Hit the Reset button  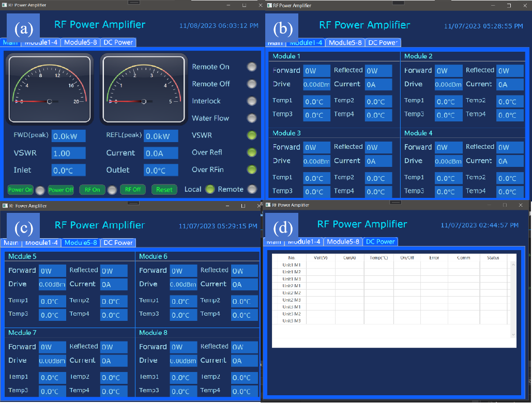tap(164, 190)
